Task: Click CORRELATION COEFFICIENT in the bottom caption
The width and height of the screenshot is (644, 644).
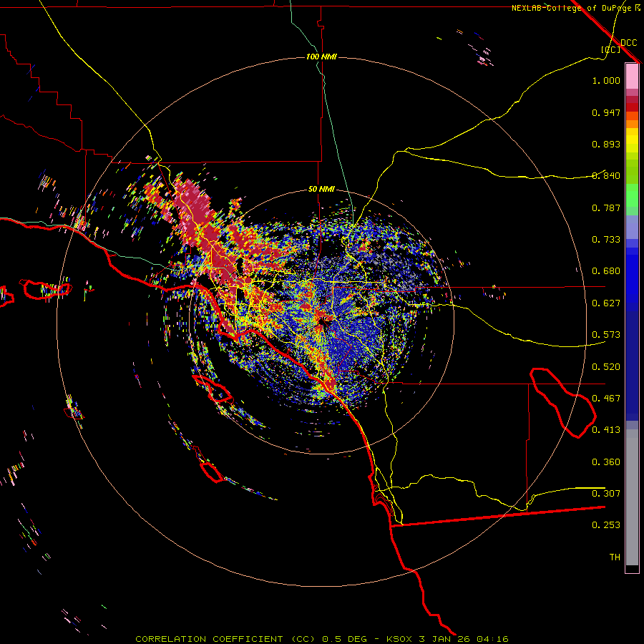Action: tap(209, 639)
